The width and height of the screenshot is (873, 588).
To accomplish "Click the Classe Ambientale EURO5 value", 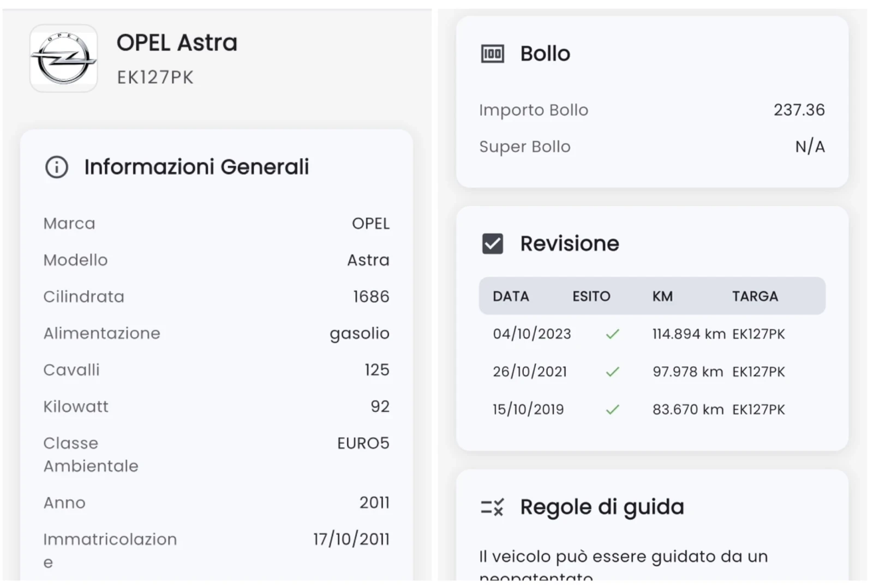I will (363, 443).
